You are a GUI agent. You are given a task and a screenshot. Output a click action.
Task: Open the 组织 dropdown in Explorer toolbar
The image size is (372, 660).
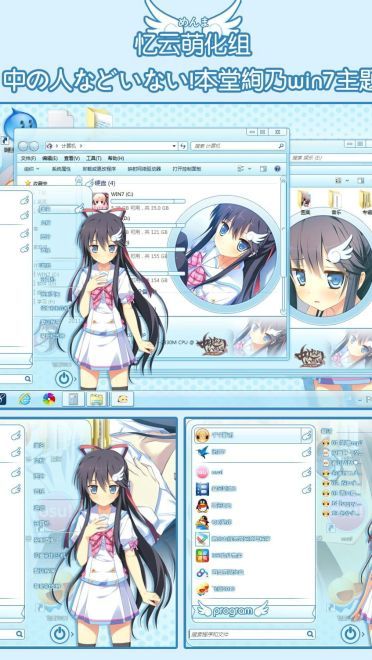32,169
